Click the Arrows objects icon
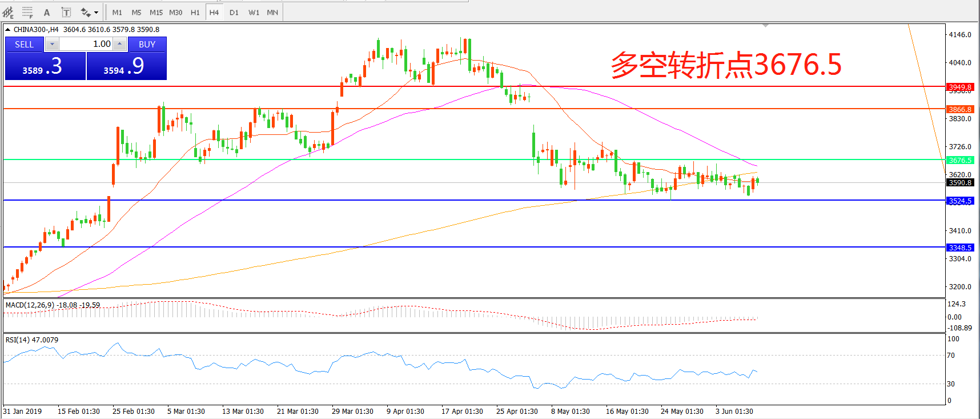 [86, 12]
